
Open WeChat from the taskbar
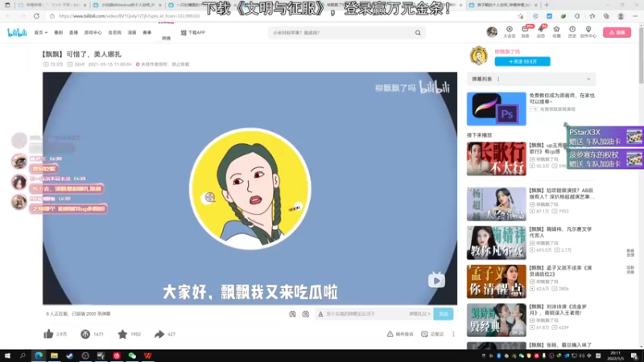click(132, 356)
